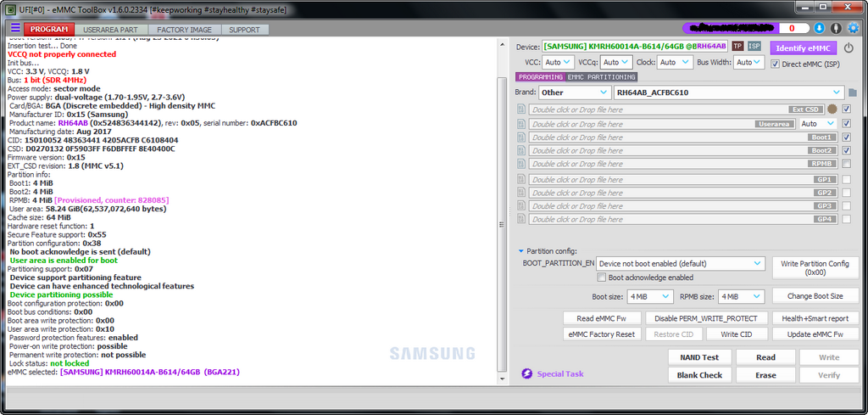The image size is (868, 415).
Task: Click the file icon on Ext CSD row
Action: (x=520, y=109)
